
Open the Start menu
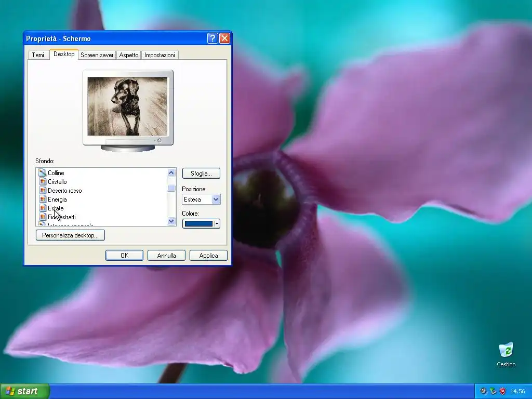[25, 391]
